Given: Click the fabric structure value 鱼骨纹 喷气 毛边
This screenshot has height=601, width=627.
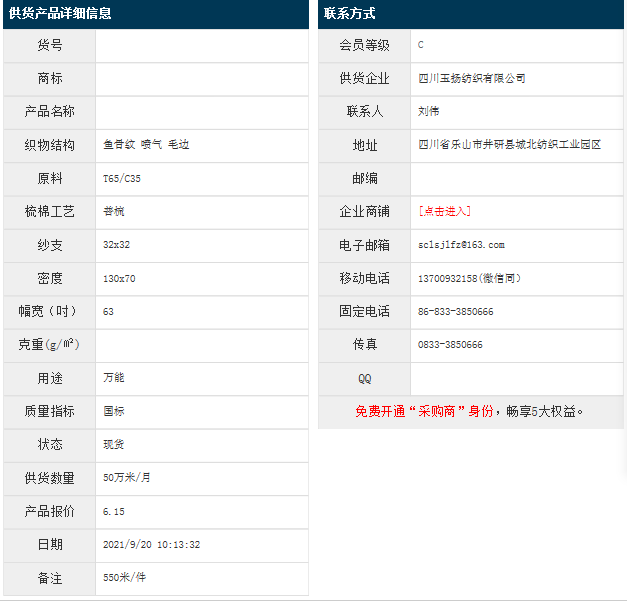Looking at the screenshot, I should (146, 145).
